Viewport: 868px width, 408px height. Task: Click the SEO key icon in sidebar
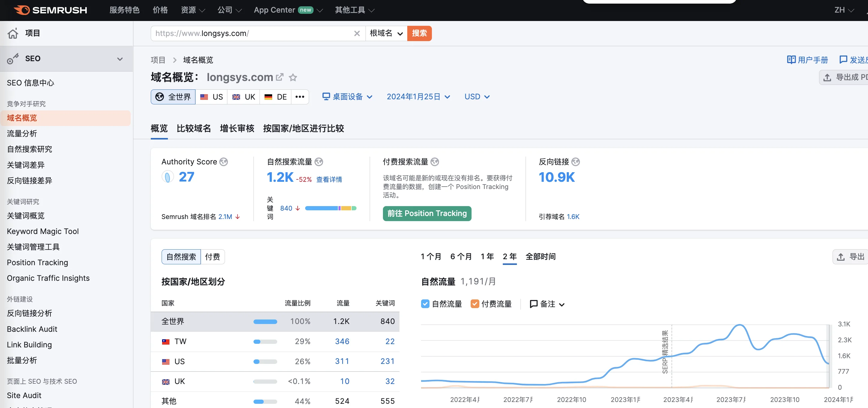point(13,58)
